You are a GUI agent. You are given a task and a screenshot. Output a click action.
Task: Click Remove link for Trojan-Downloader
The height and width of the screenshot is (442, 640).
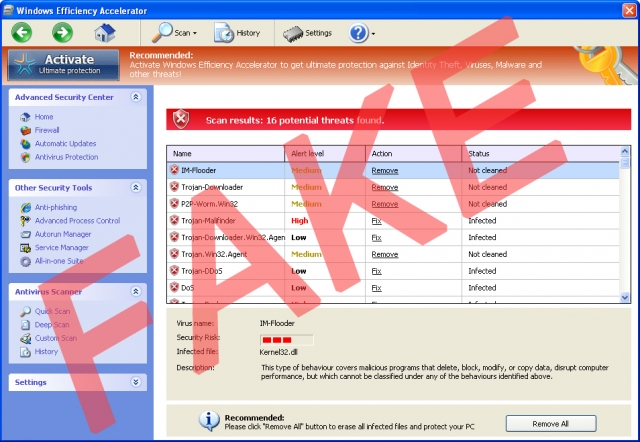pyautogui.click(x=384, y=187)
